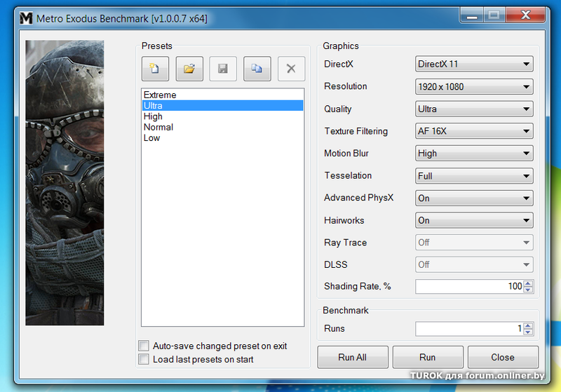This screenshot has width=561, height=392.
Task: Click the Open preset folder icon
Action: pyautogui.click(x=189, y=69)
